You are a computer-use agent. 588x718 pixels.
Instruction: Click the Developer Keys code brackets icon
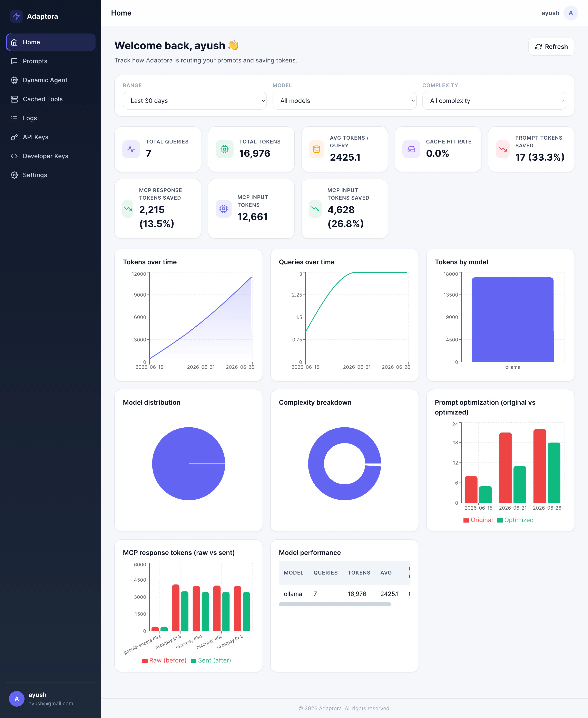(x=14, y=156)
